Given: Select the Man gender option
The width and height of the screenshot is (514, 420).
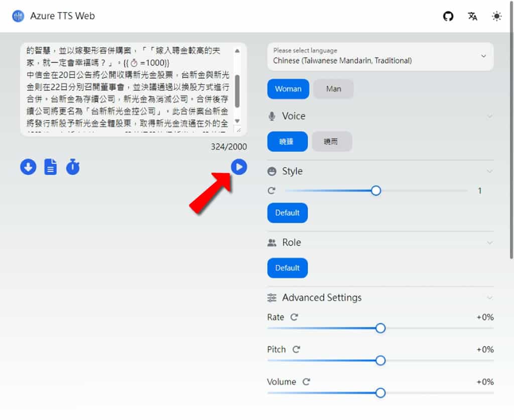Looking at the screenshot, I should pyautogui.click(x=333, y=89).
